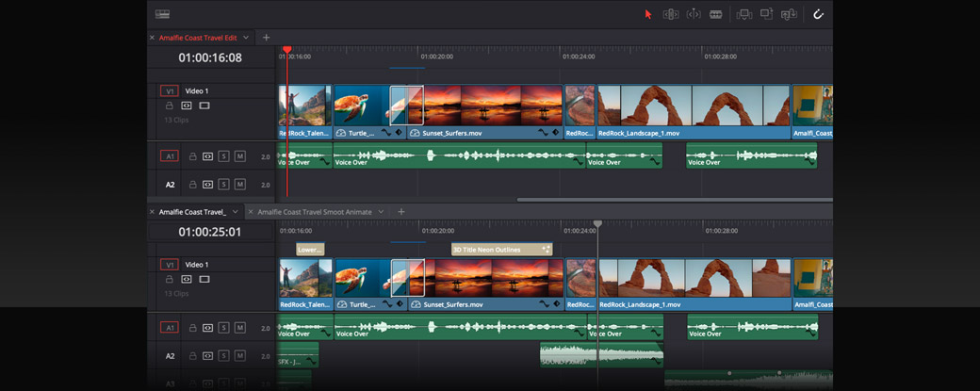Choose the Dynamic Trim mode tool
980x391 pixels.
pyautogui.click(x=694, y=14)
